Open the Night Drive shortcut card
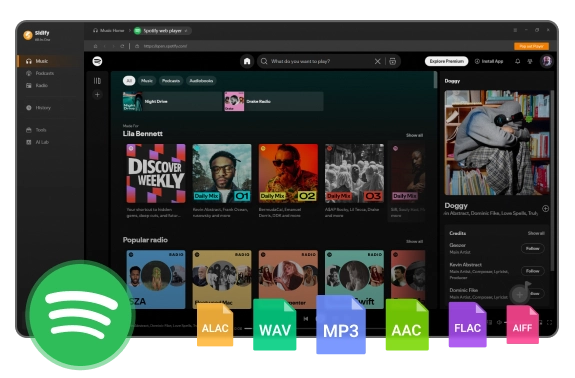 point(172,101)
